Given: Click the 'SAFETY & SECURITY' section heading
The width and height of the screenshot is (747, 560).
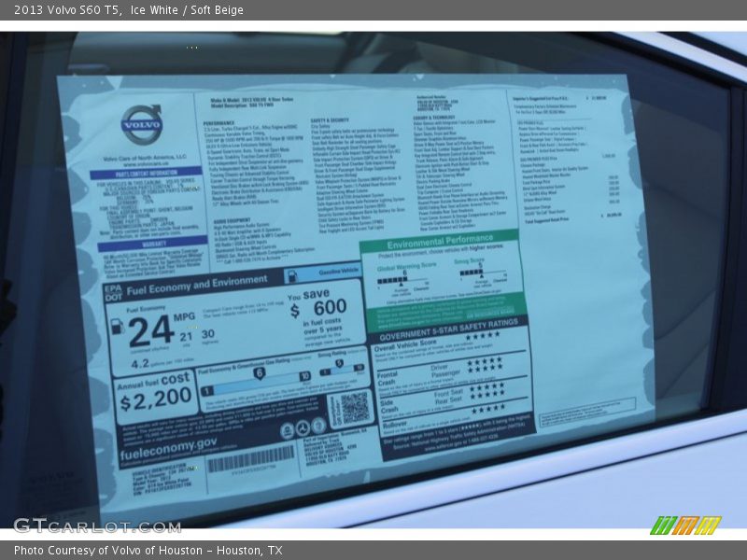Looking at the screenshot, I should (x=330, y=120).
